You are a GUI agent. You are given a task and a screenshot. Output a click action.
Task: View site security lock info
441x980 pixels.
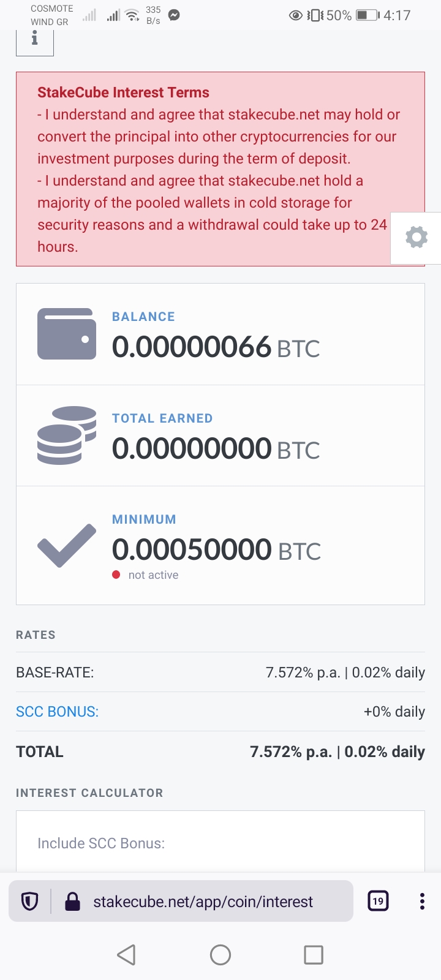tap(73, 901)
